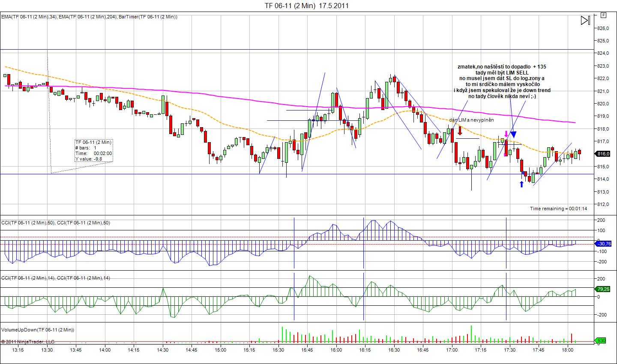The width and height of the screenshot is (617, 364).
Task: Click the 17:30 time axis label
Action: click(x=509, y=350)
